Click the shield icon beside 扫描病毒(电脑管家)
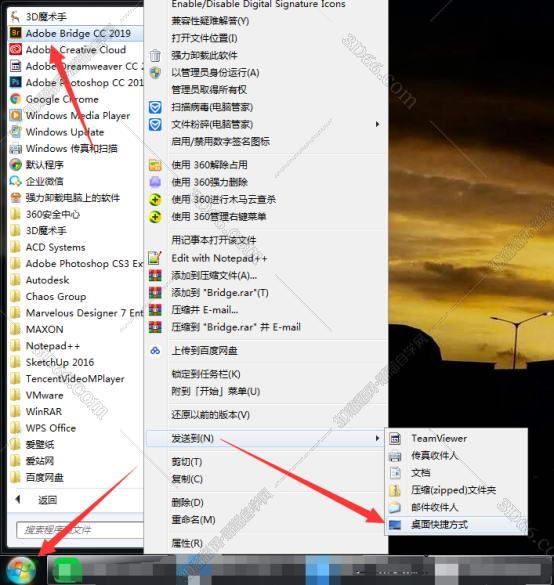 [155, 107]
